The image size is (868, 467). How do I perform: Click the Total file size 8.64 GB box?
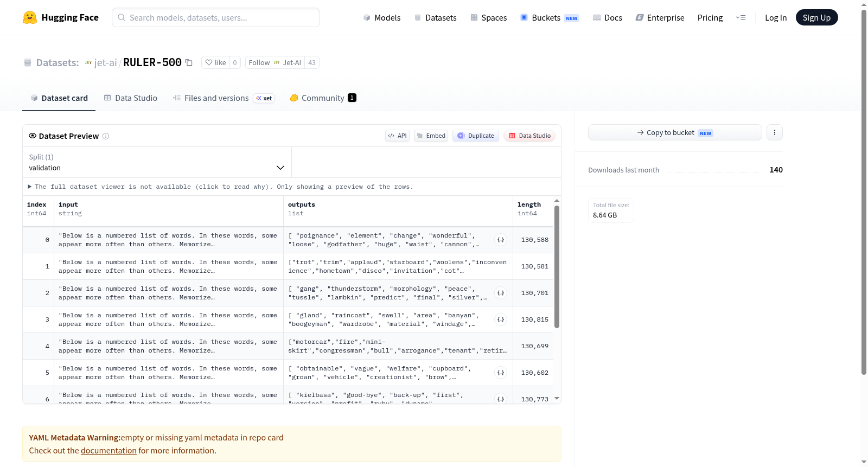611,210
